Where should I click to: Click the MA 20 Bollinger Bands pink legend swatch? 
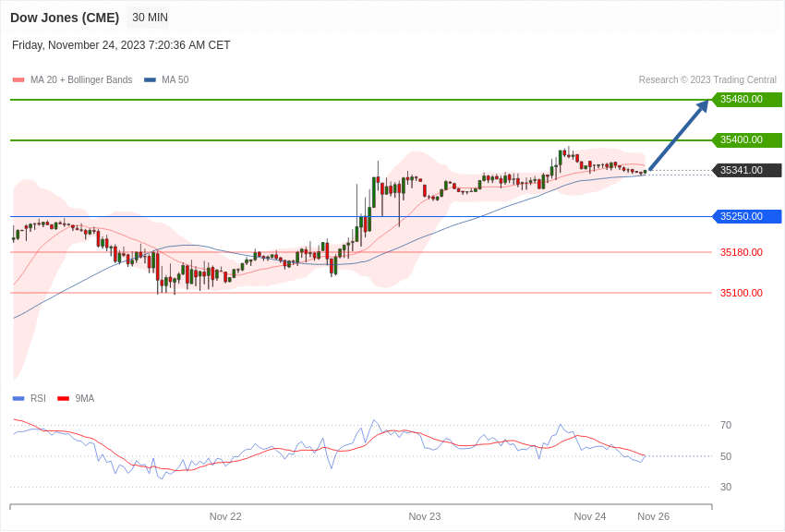click(x=18, y=80)
